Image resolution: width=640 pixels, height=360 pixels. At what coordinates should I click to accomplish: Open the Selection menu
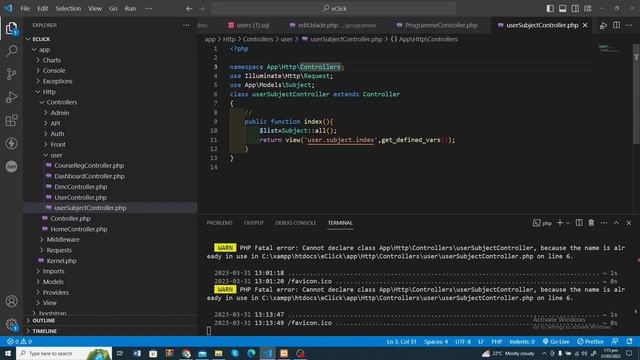point(68,9)
